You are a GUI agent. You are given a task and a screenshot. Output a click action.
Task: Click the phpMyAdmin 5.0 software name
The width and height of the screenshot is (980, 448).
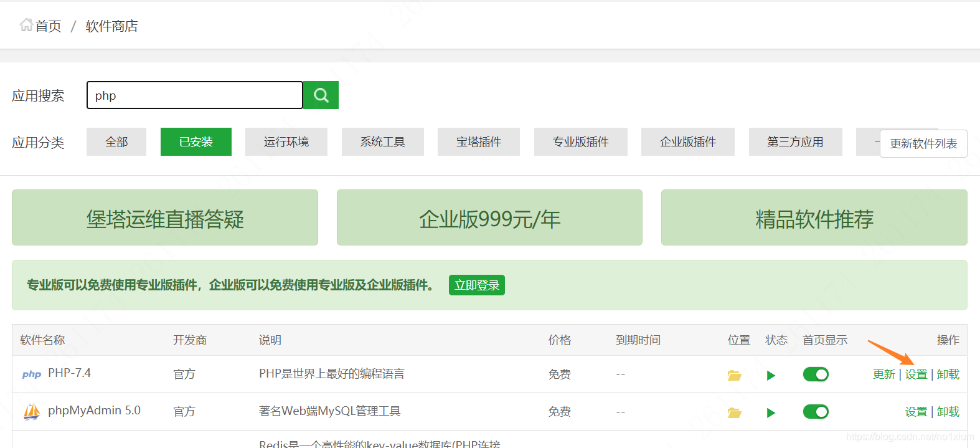(x=94, y=411)
